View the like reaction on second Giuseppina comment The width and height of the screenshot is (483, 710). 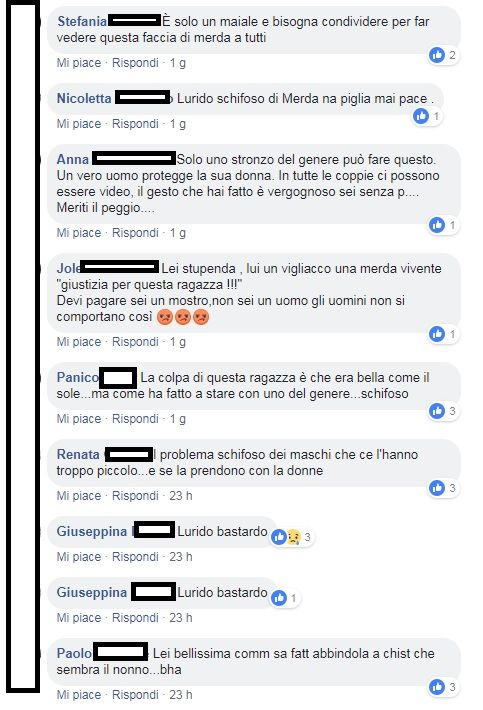tap(286, 598)
